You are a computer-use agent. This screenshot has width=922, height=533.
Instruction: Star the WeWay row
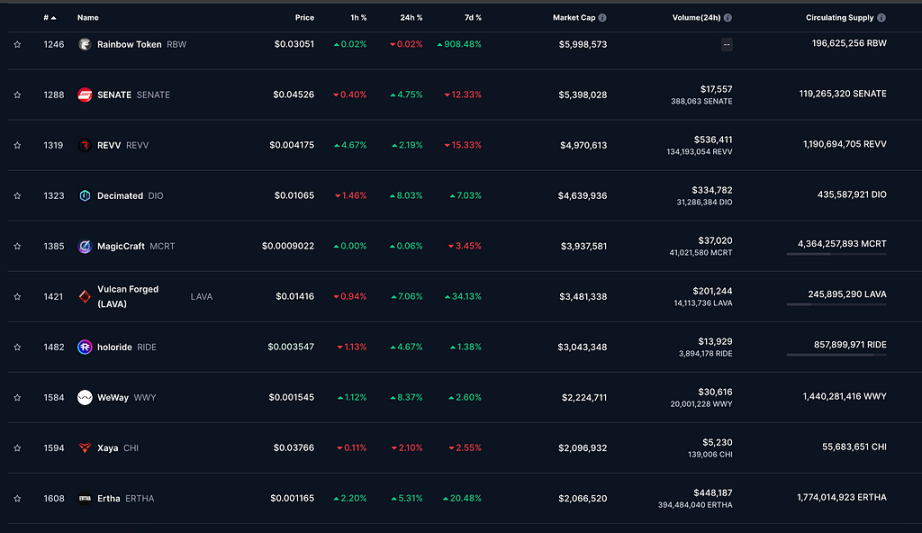(x=17, y=398)
